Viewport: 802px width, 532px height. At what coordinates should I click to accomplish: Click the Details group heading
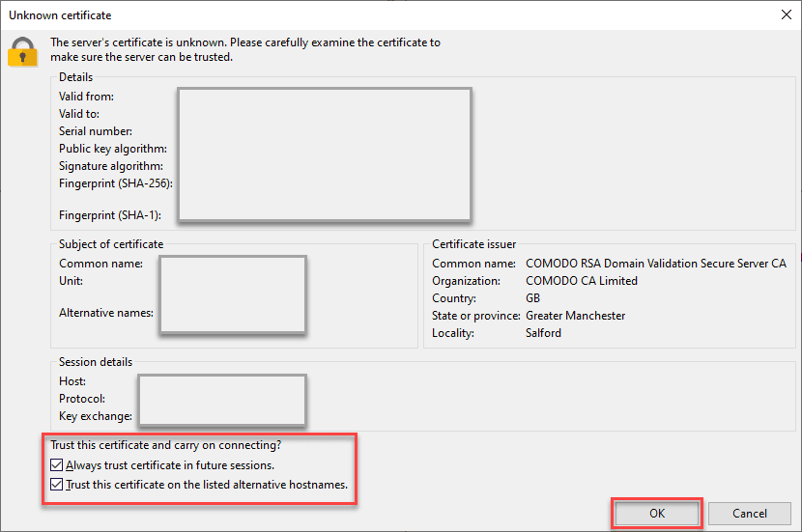[x=75, y=77]
